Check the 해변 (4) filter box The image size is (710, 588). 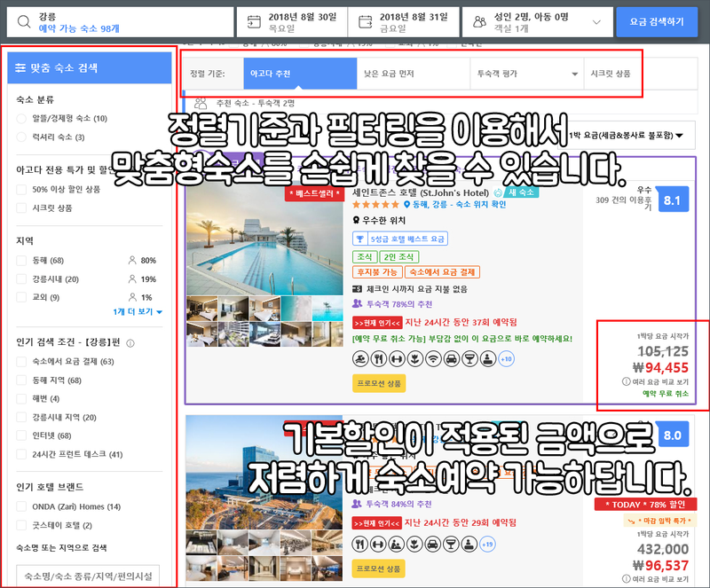pyautogui.click(x=21, y=398)
